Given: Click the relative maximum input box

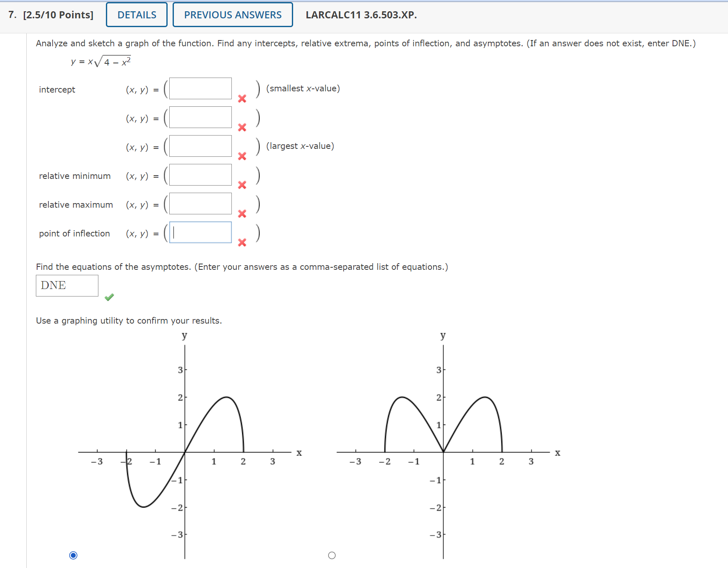Looking at the screenshot, I should pos(201,203).
